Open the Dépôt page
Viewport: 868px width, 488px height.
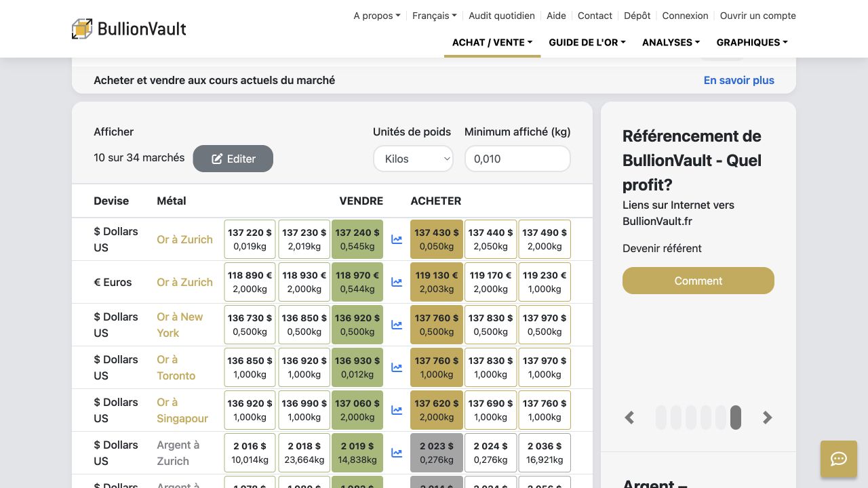click(637, 16)
